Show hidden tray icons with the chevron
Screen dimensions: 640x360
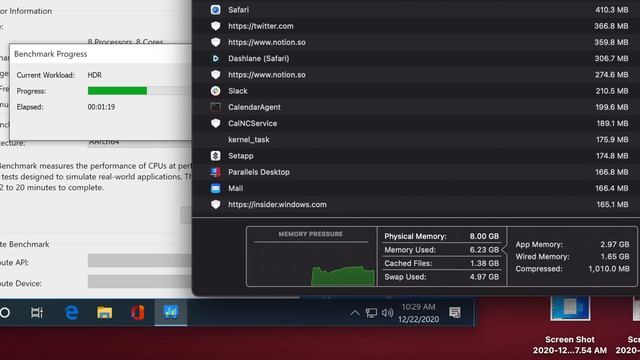click(x=355, y=313)
